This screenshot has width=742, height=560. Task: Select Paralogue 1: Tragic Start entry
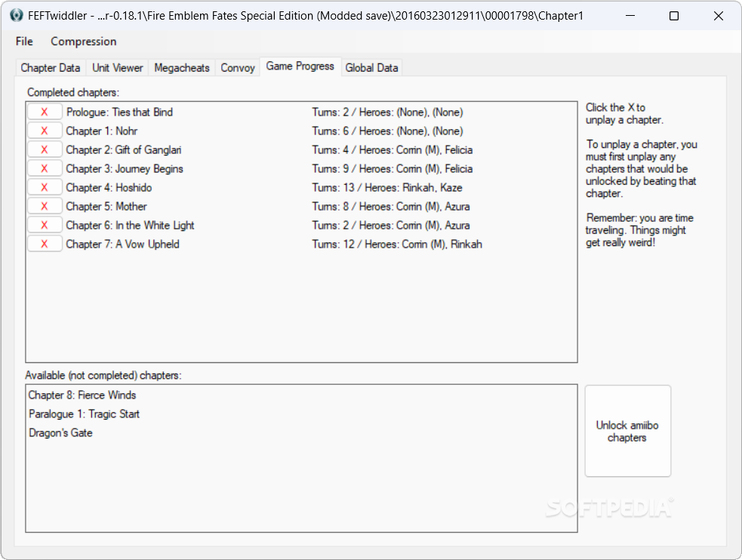[x=85, y=414]
